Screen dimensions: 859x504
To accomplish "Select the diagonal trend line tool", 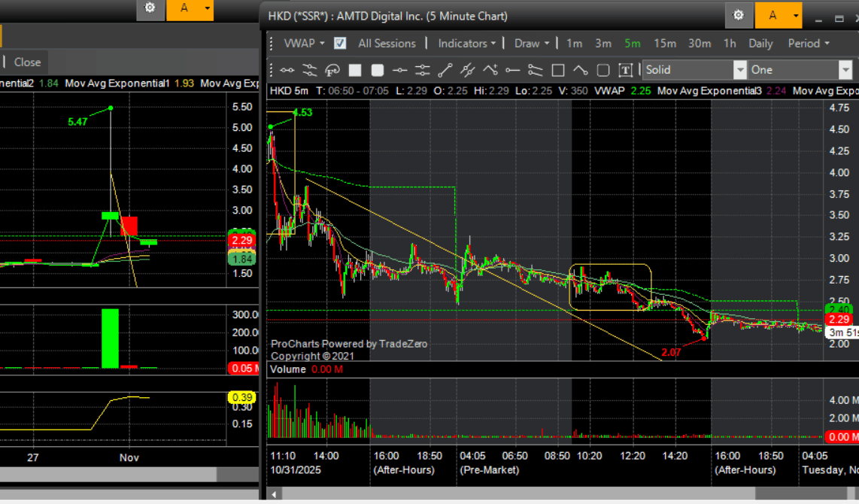I will [x=445, y=70].
